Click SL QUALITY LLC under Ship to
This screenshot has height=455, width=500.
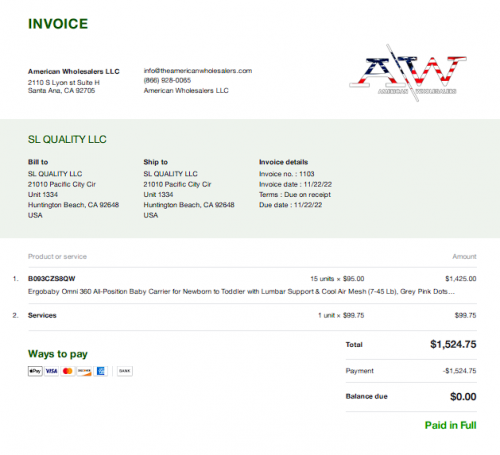pos(170,174)
